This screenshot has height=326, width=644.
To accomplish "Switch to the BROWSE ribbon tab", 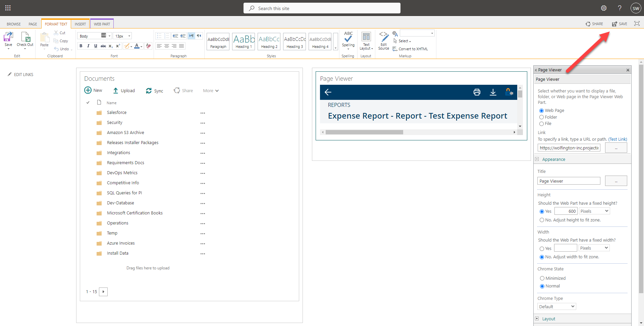I will pos(14,24).
